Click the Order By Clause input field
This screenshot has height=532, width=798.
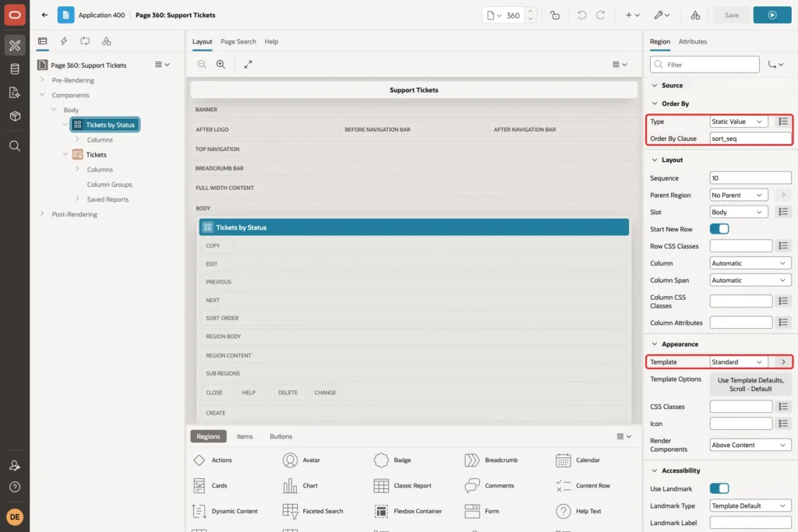(750, 139)
